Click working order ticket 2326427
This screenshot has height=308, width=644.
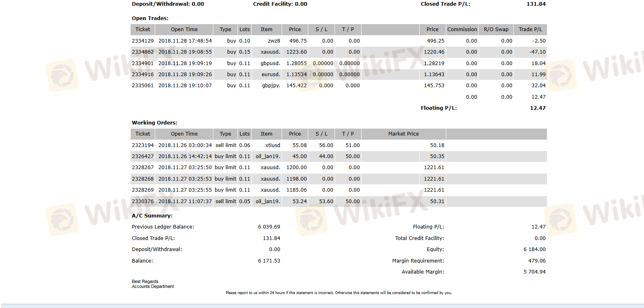[x=142, y=156]
